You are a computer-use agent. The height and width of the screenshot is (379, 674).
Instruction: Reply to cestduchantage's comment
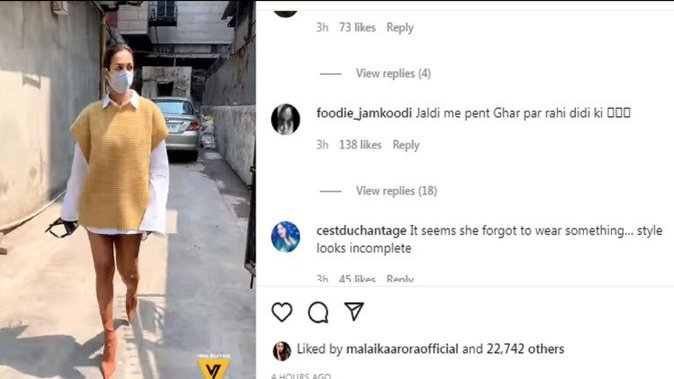(x=400, y=279)
